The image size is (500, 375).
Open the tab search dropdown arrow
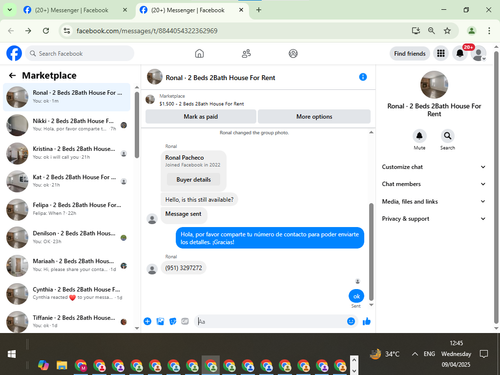tap(10, 10)
